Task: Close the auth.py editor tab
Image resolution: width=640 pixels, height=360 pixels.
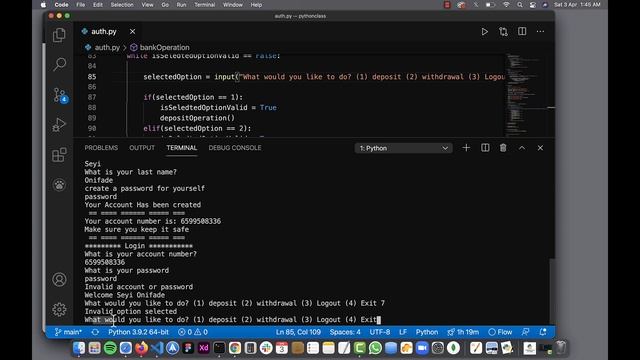Action: (x=132, y=31)
